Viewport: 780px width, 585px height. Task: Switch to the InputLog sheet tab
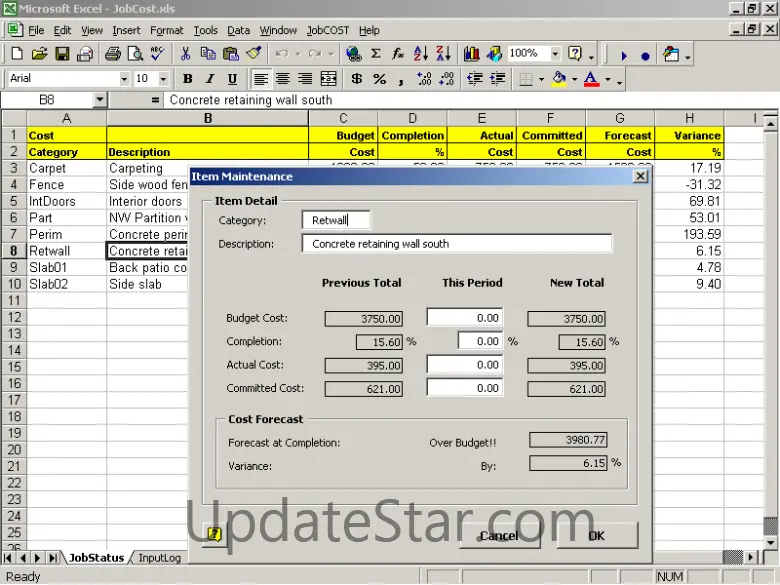(159, 558)
